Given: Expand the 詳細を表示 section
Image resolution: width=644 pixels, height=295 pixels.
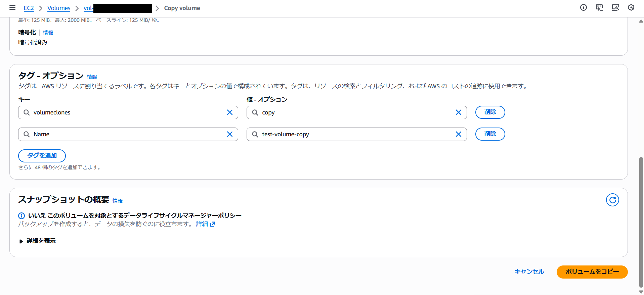Looking at the screenshot, I should pos(38,241).
